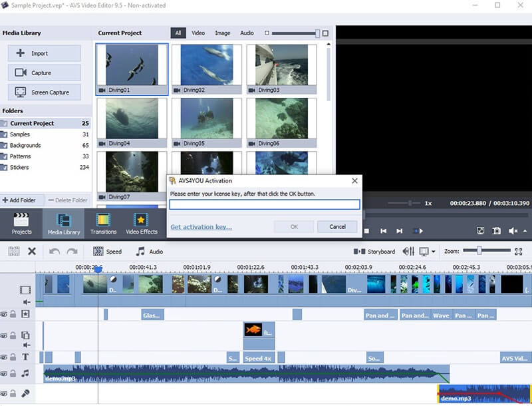
Task: Open the Projects section
Action: click(x=21, y=224)
